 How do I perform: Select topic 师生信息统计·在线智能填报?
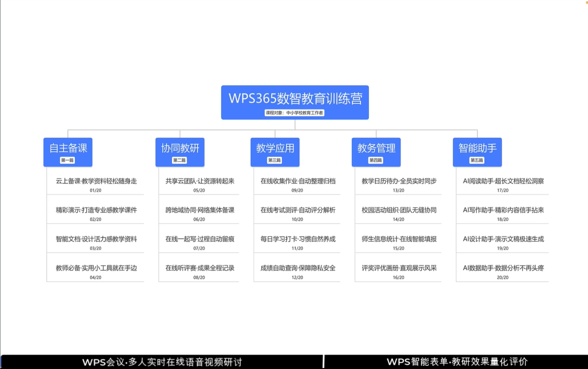[x=399, y=239]
